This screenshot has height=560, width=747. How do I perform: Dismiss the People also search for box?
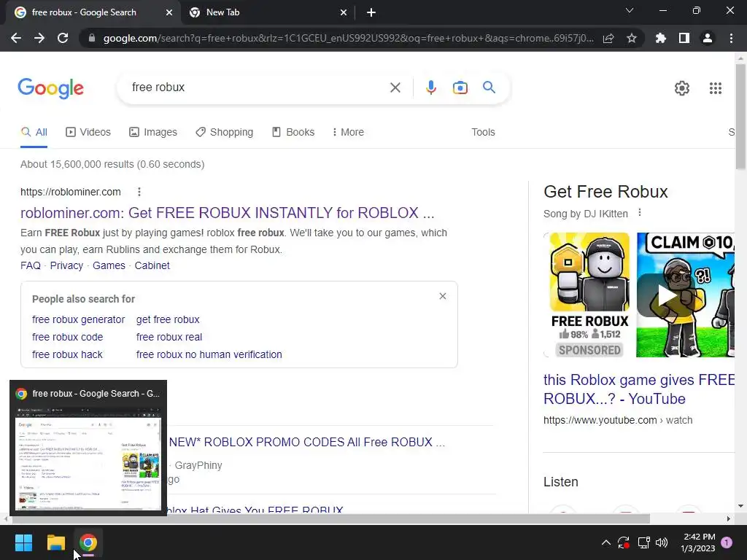(x=443, y=296)
